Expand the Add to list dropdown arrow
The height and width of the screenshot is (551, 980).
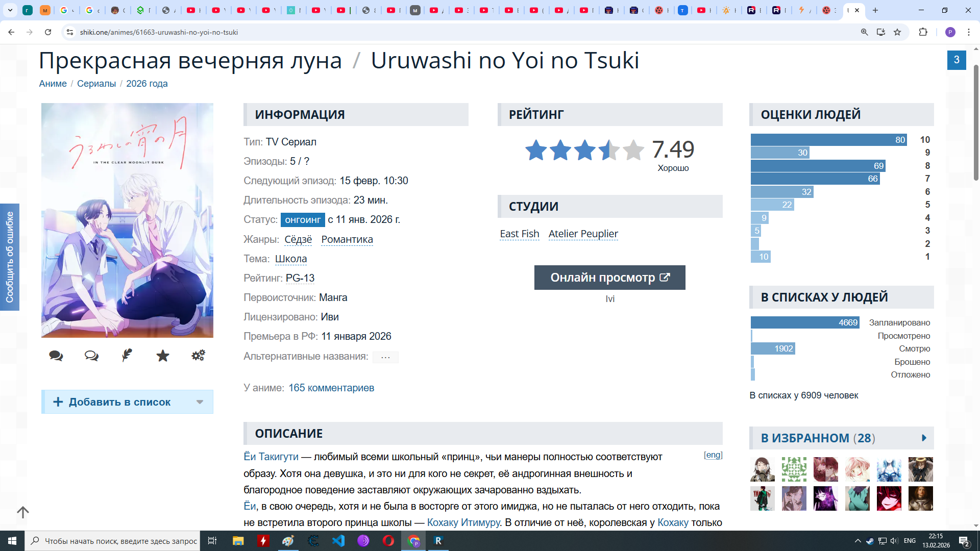pos(200,402)
